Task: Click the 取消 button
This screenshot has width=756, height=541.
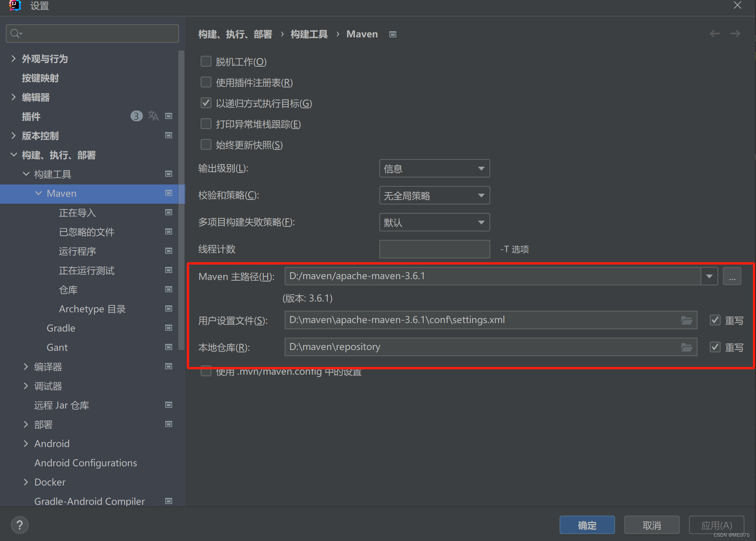Action: point(652,525)
